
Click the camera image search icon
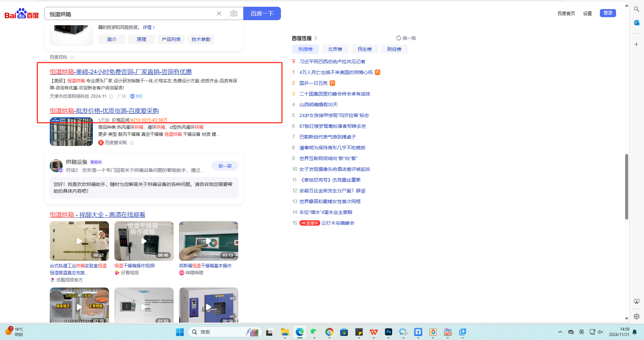click(234, 13)
